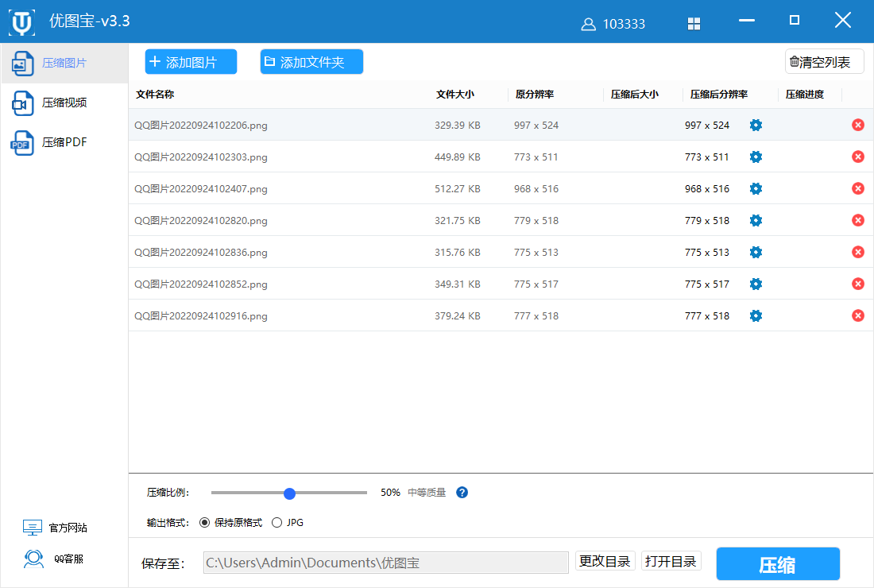The image size is (874, 588).
Task: Sort by 原分辨率 column header
Action: (x=535, y=95)
